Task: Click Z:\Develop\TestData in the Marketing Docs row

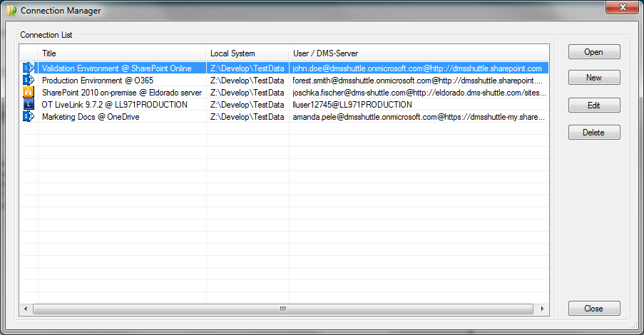Action: point(247,117)
